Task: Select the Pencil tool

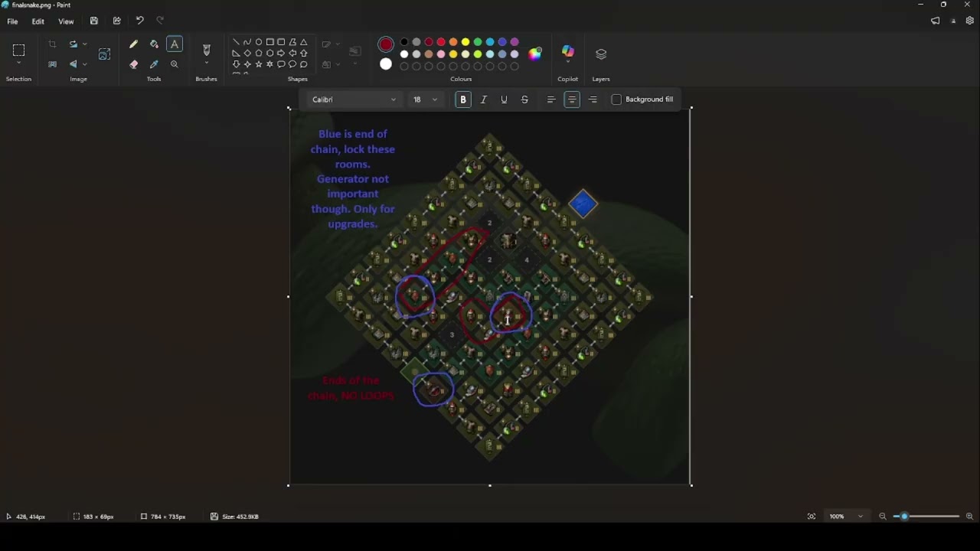Action: [134, 44]
